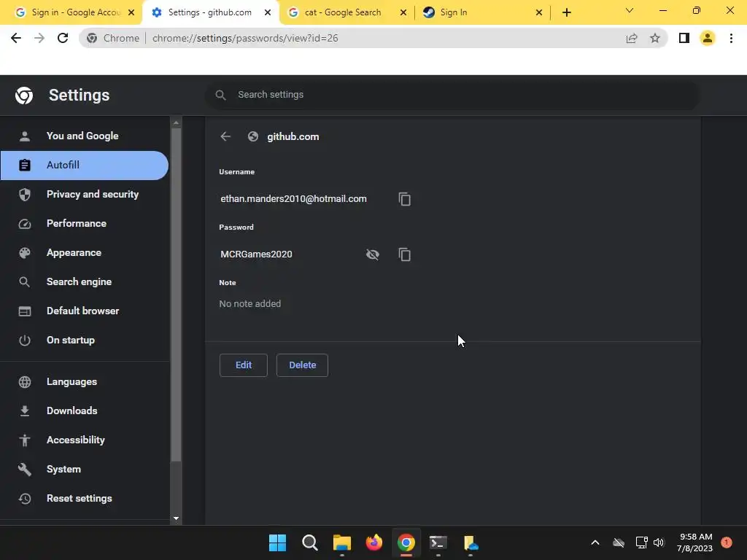The image size is (747, 560).
Task: Open the terminal app on taskbar
Action: coord(438,542)
